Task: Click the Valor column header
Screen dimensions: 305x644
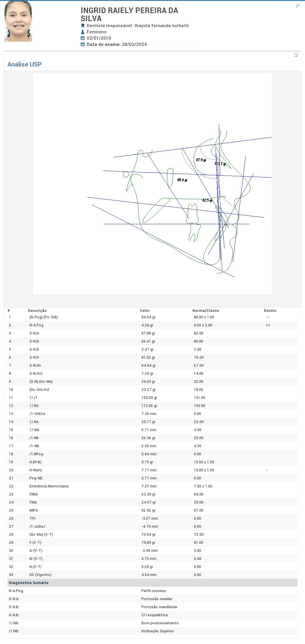Action: tap(145, 311)
